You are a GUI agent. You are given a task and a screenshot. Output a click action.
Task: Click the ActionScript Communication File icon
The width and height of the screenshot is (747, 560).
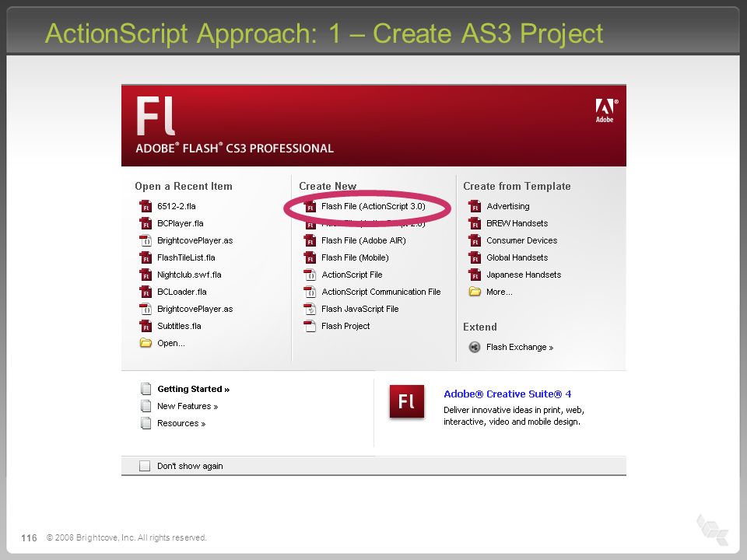click(x=310, y=292)
